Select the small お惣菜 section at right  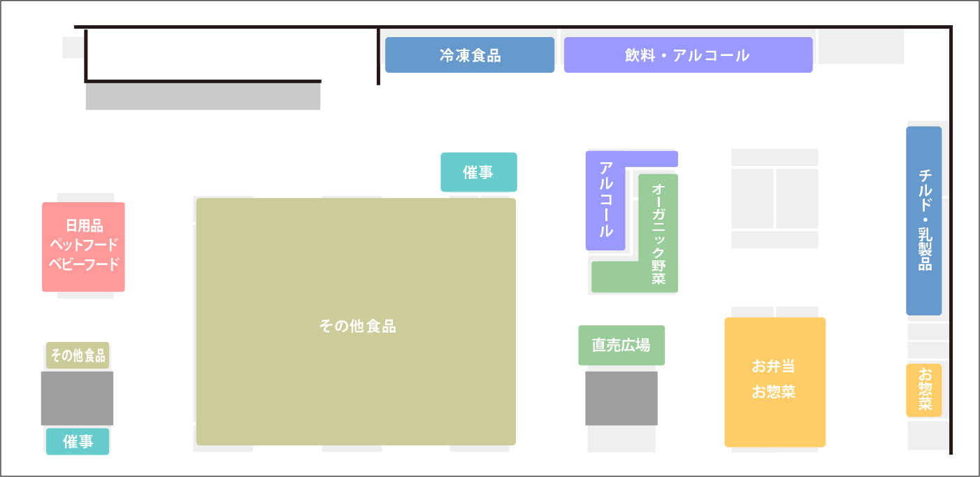click(x=923, y=390)
